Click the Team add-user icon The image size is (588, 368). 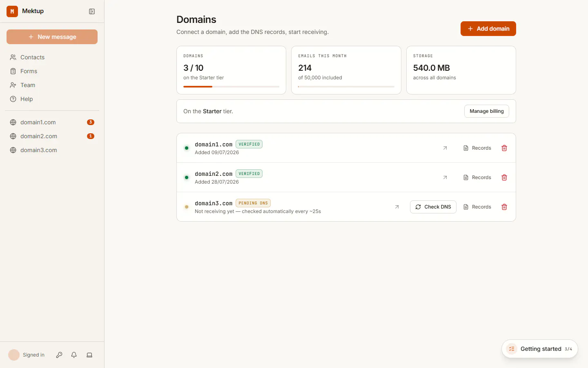13,85
